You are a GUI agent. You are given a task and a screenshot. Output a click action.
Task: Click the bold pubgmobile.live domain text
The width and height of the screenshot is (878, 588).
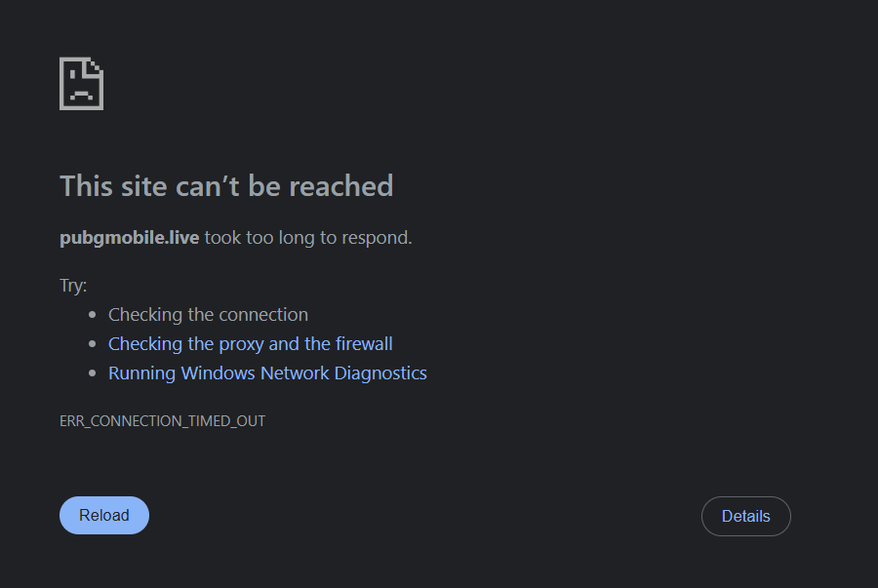pyautogui.click(x=129, y=237)
